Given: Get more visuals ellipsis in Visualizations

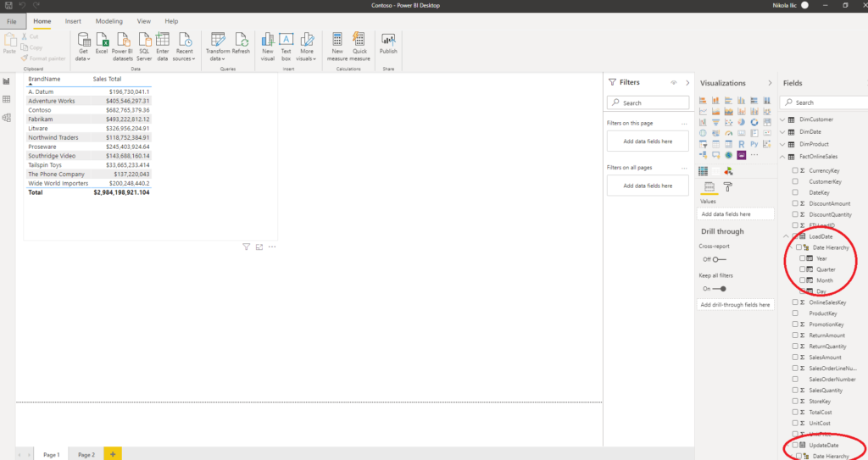Looking at the screenshot, I should pos(754,155).
